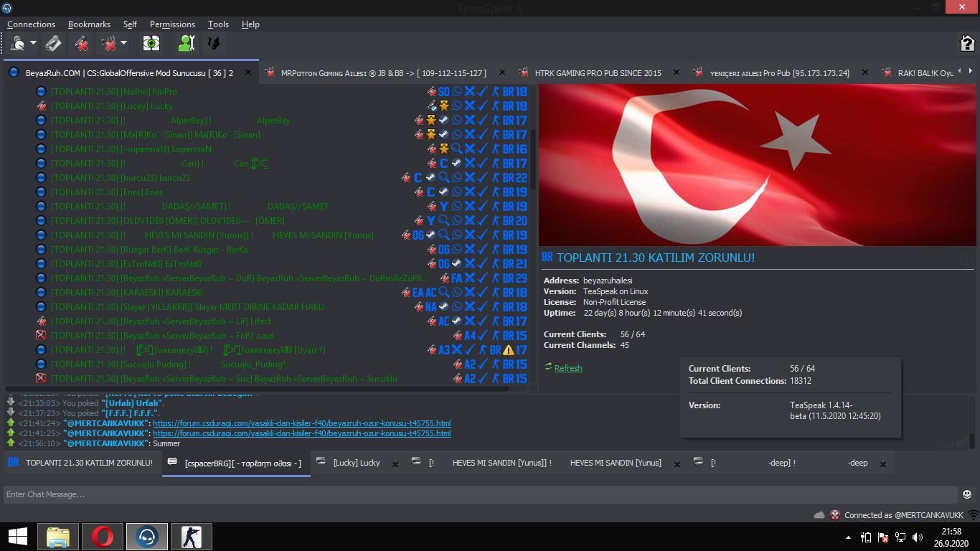Image resolution: width=980 pixels, height=551 pixels.
Task: Open the Tools menu
Action: 218,24
